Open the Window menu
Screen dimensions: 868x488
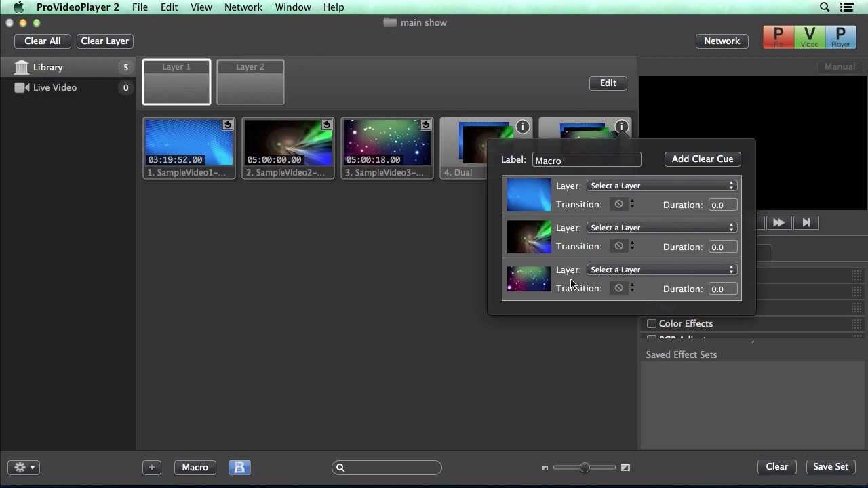tap(293, 7)
